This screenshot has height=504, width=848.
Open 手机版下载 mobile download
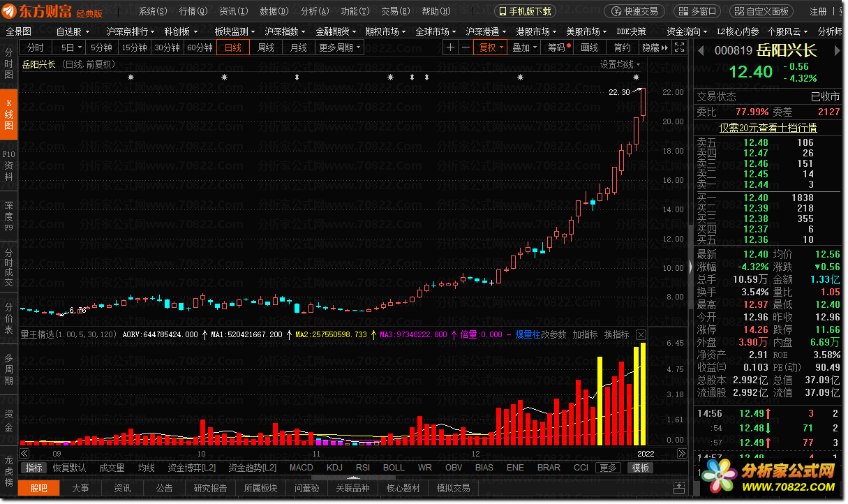[x=525, y=11]
